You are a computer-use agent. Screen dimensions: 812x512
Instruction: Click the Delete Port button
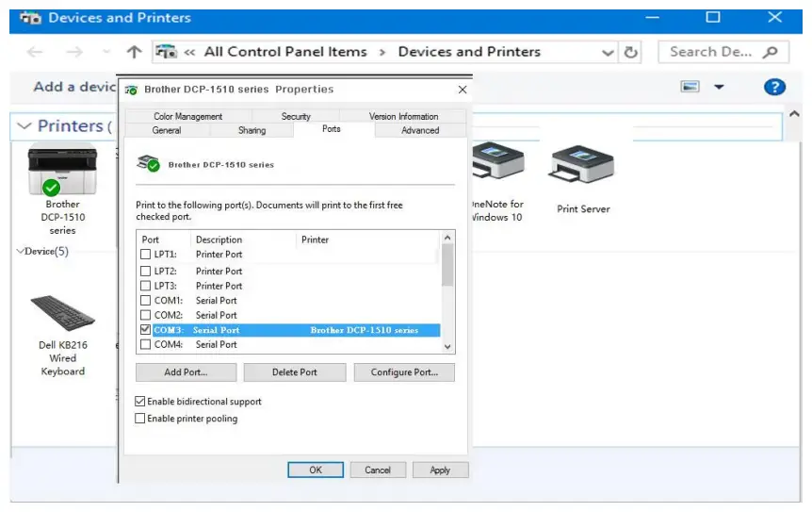294,372
